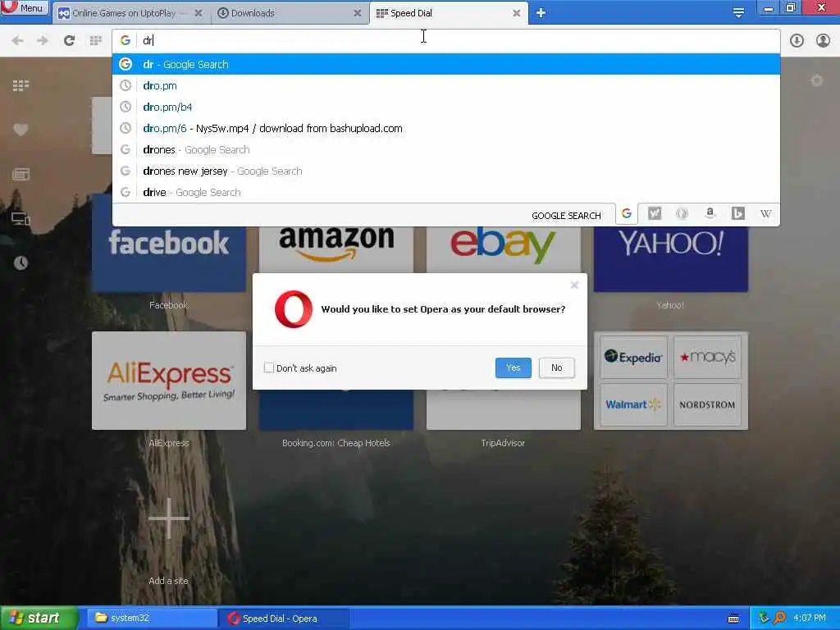Screen dimensions: 840x630
Task: Click the Add a site plus tile
Action: [169, 518]
